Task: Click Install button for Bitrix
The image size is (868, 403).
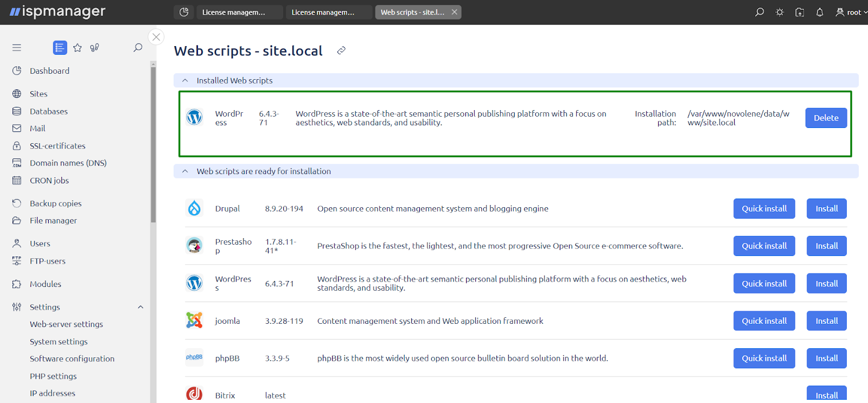Action: coord(827,394)
